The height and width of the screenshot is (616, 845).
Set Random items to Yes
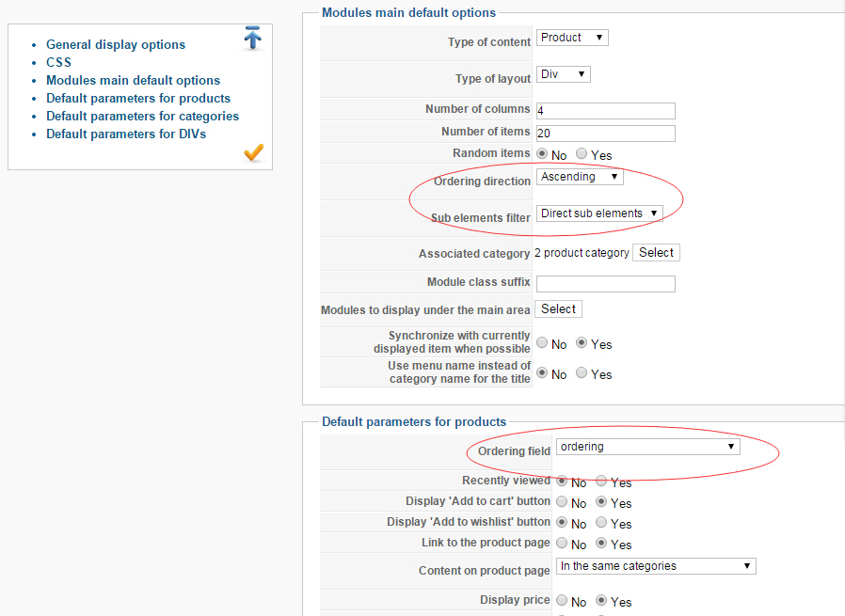[582, 154]
